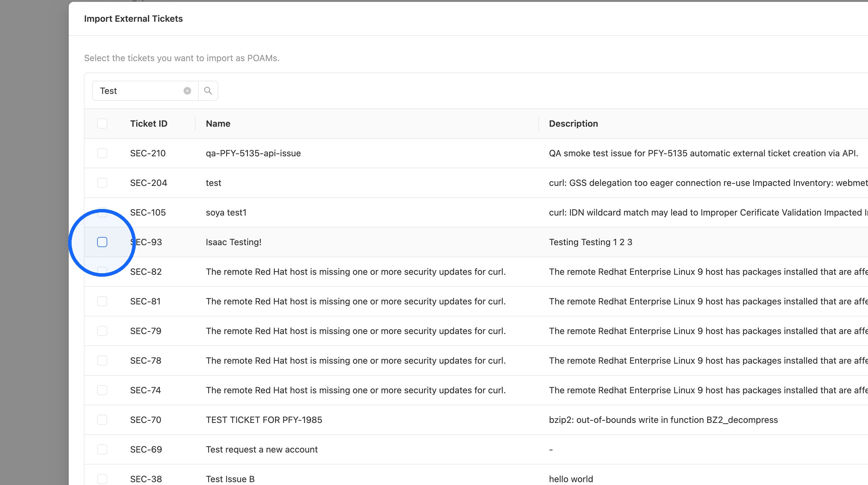Check the SEC-38 Test Issue B checkbox
The width and height of the screenshot is (868, 485).
coord(102,479)
